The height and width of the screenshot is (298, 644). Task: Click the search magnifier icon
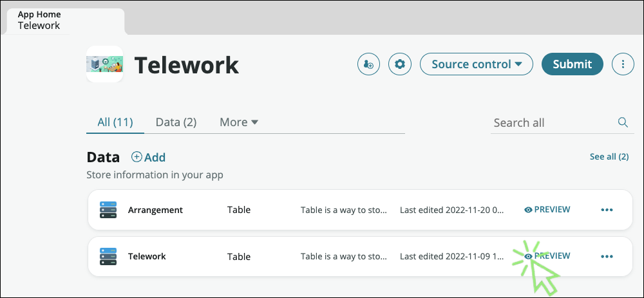click(623, 122)
